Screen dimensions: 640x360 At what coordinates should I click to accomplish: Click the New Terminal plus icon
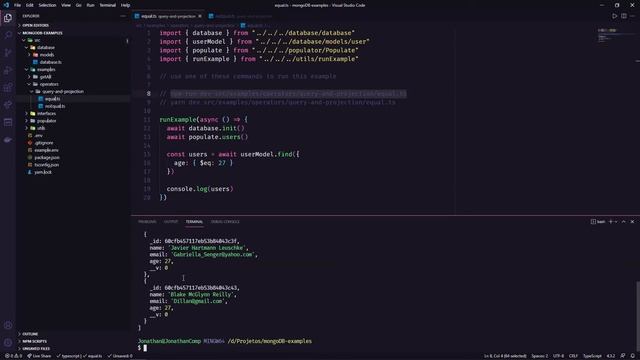click(x=611, y=222)
